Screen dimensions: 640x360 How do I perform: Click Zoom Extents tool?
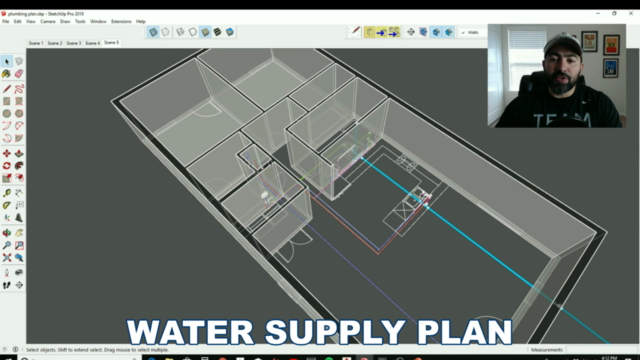click(7, 258)
